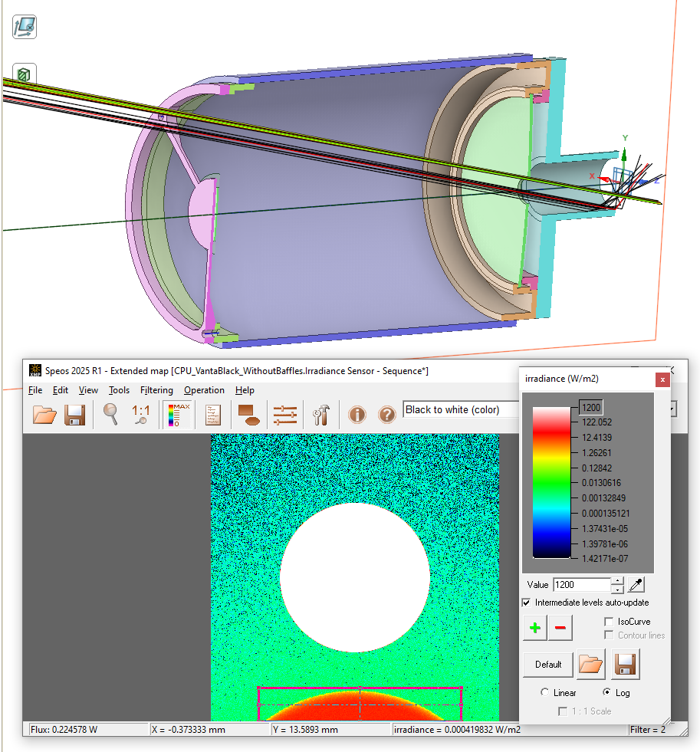Open the Operation menu

pyautogui.click(x=204, y=390)
